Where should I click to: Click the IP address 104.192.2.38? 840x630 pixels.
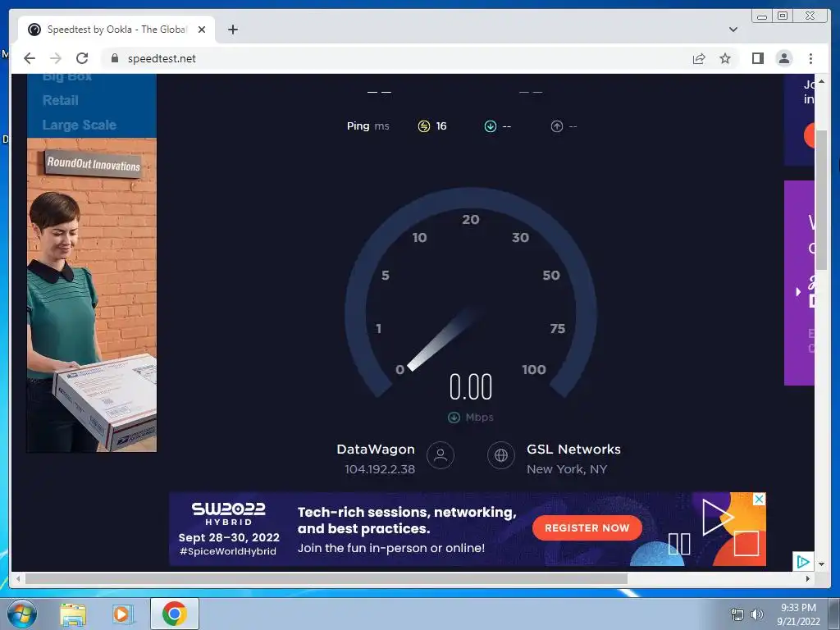pos(380,469)
